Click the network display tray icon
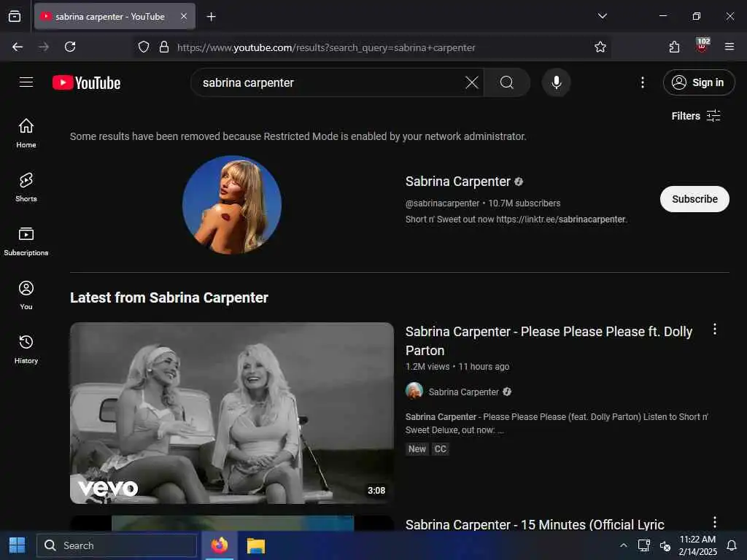747x560 pixels. pos(644,545)
